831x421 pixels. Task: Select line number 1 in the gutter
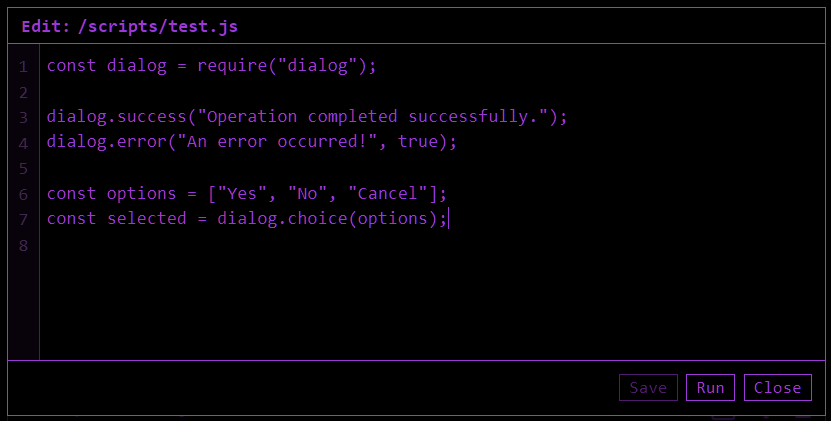22,67
